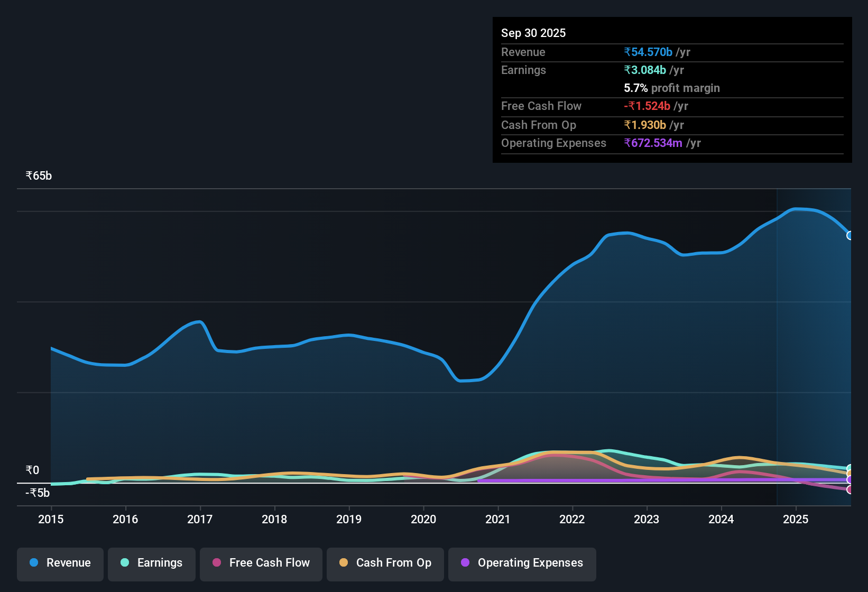Toggle the Operating Expenses legend entry
868x592 pixels.
[522, 563]
